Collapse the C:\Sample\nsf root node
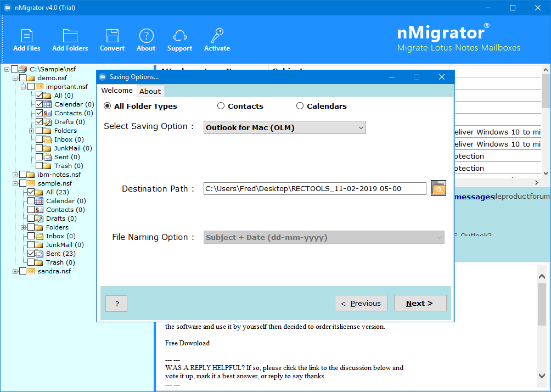The image size is (551, 392). [7, 69]
